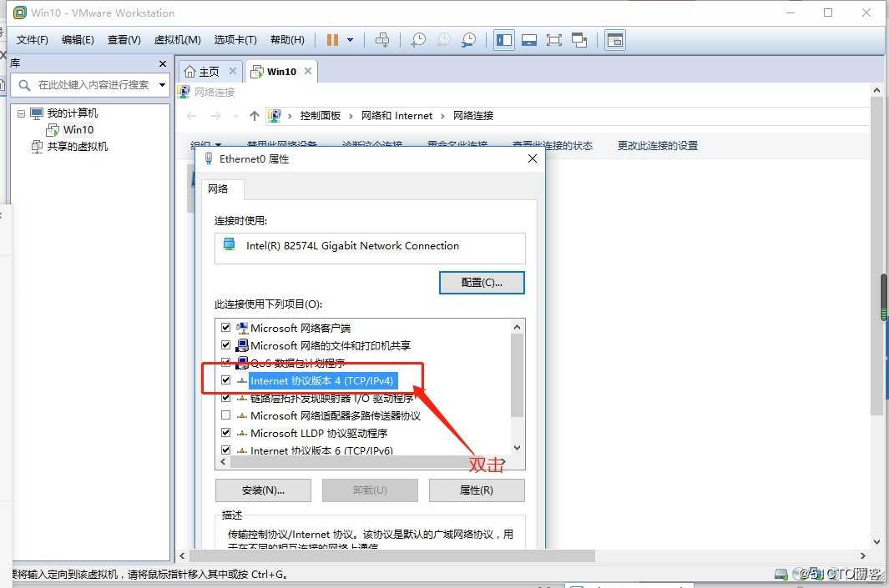Viewport: 889px width, 588px height.
Task: Toggle Internet 协议版本 4 (TCP/IPv4) checkbox
Action: pos(225,380)
